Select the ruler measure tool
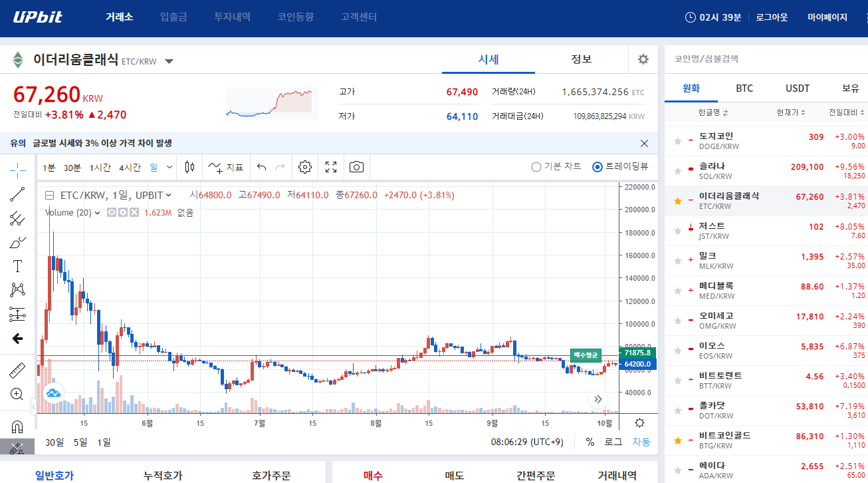 (17, 371)
